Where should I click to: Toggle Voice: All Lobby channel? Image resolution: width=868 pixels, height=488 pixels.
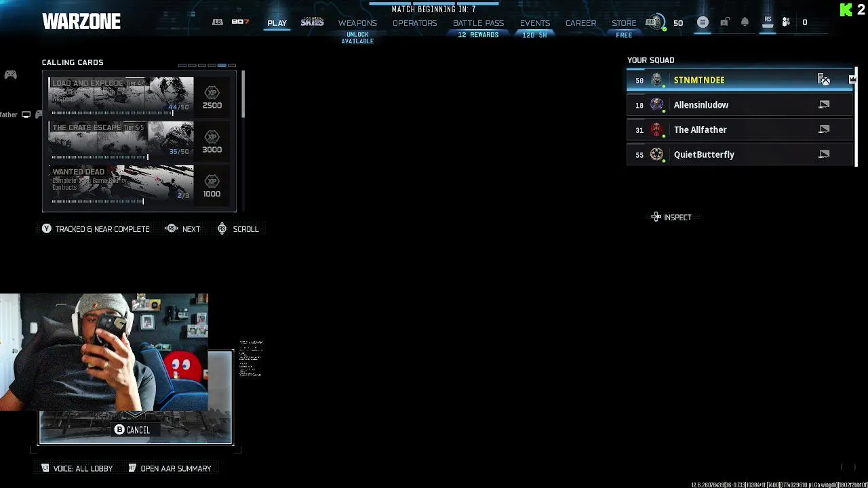point(77,468)
